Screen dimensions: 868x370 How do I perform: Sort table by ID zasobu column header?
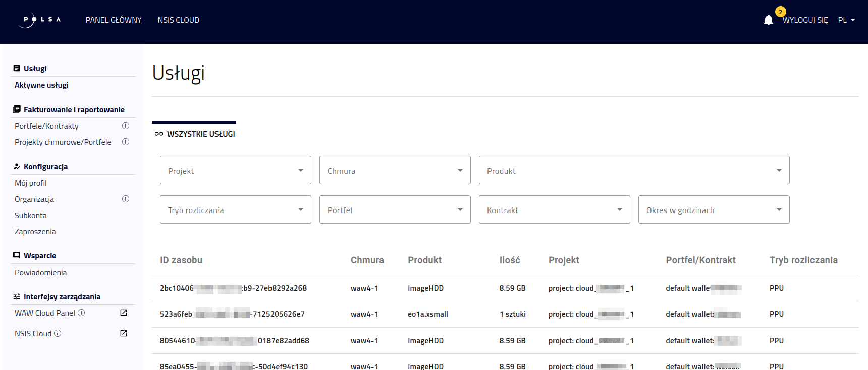(x=181, y=260)
